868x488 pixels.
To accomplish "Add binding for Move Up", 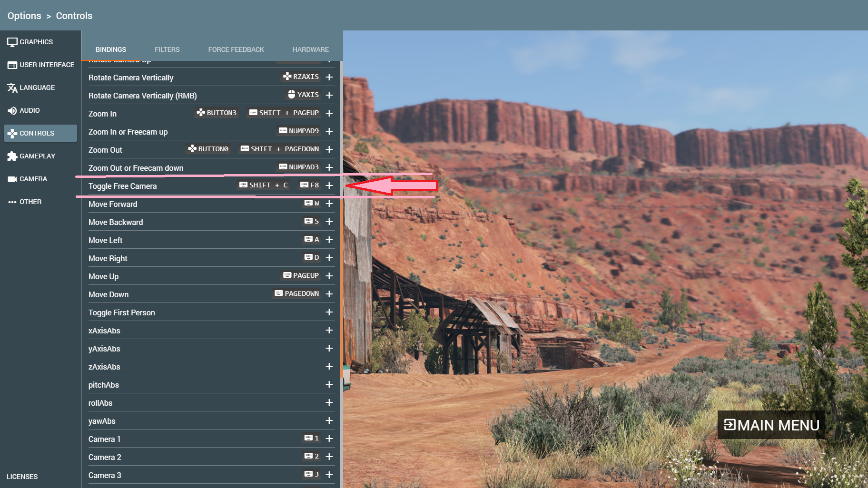I will [x=329, y=276].
